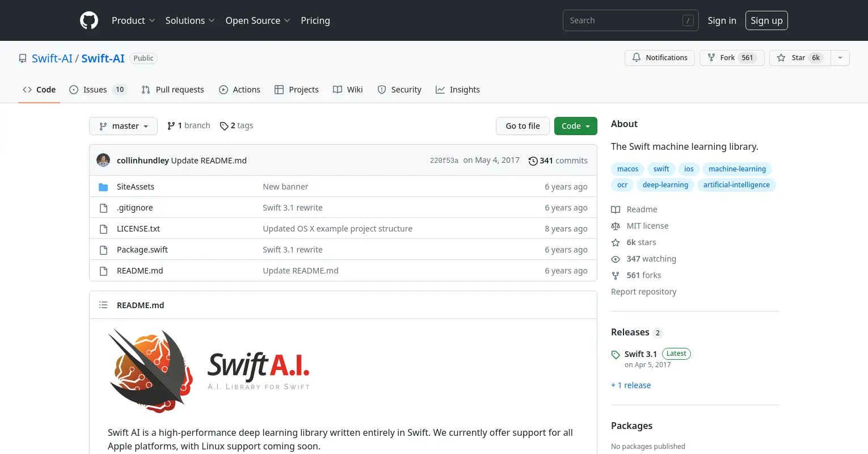Open the master branch selector
Image resolution: width=868 pixels, height=454 pixels.
point(123,125)
